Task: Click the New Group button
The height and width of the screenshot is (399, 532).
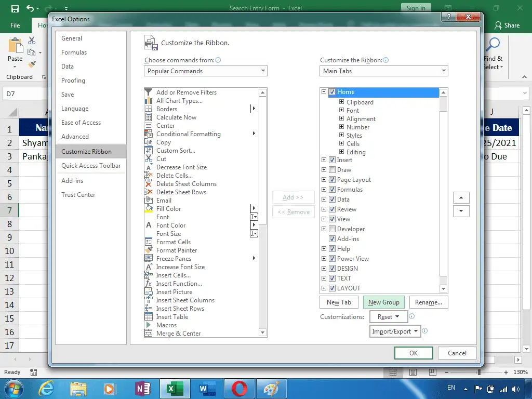Action: coord(384,302)
